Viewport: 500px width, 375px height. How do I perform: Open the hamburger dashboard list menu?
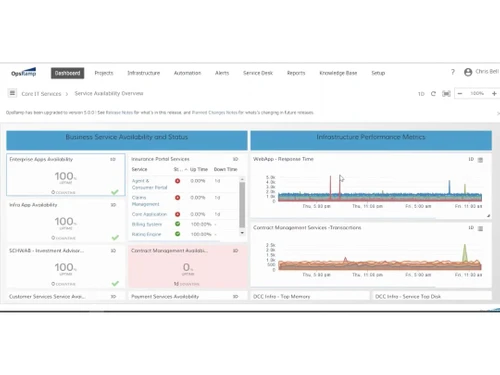coord(12,93)
